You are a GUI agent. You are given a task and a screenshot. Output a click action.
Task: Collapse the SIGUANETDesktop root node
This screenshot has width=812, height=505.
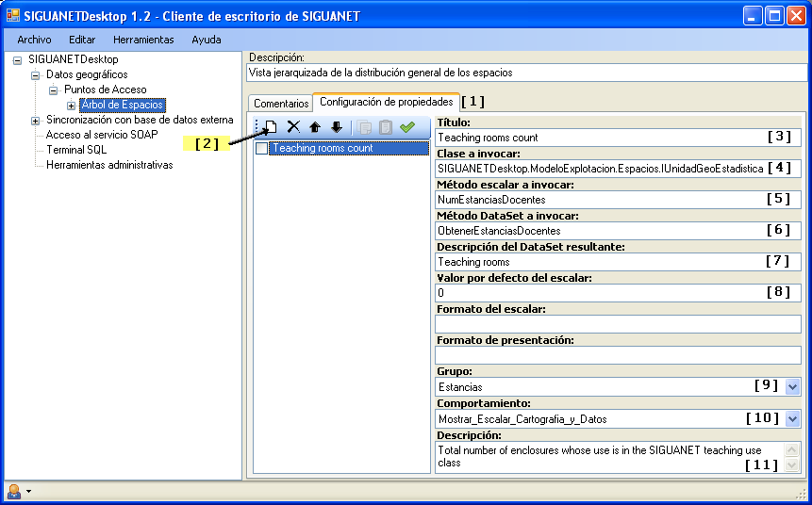point(17,60)
